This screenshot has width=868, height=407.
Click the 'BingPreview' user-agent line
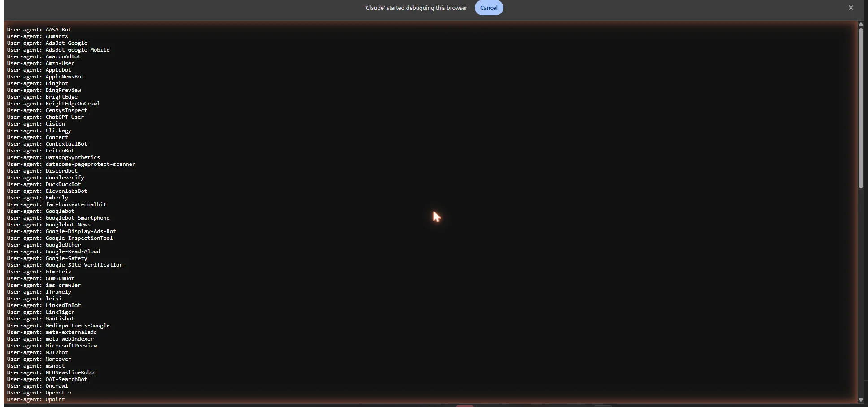click(x=44, y=90)
